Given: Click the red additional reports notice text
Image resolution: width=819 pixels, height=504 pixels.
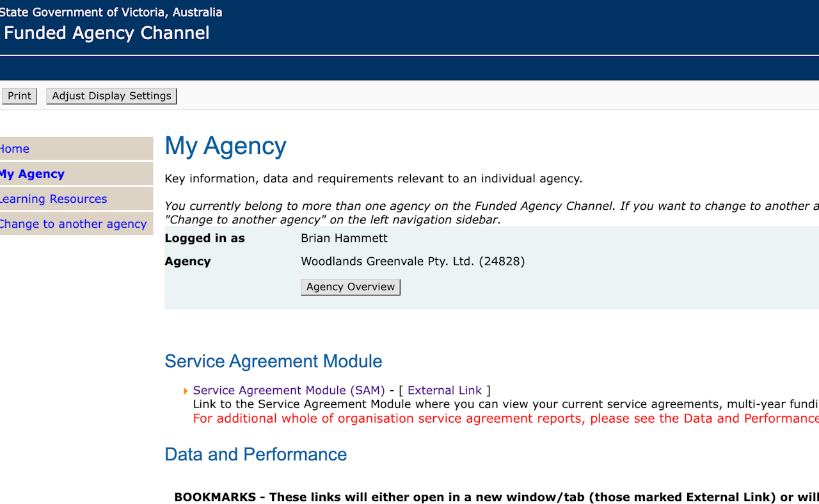Looking at the screenshot, I should [505, 418].
